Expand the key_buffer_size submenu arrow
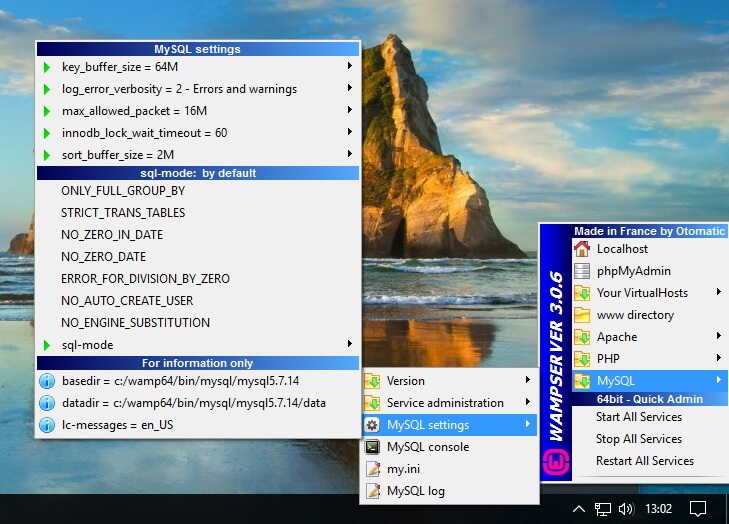Image resolution: width=729 pixels, height=524 pixels. tap(349, 66)
